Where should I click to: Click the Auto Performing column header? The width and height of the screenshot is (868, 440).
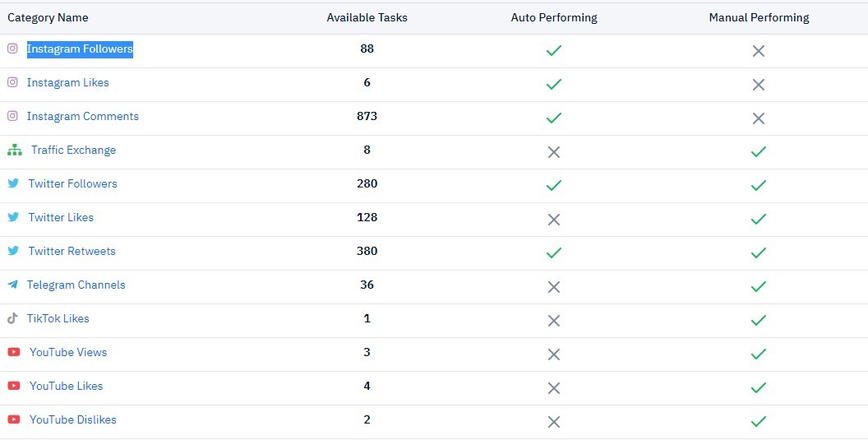coord(554,18)
